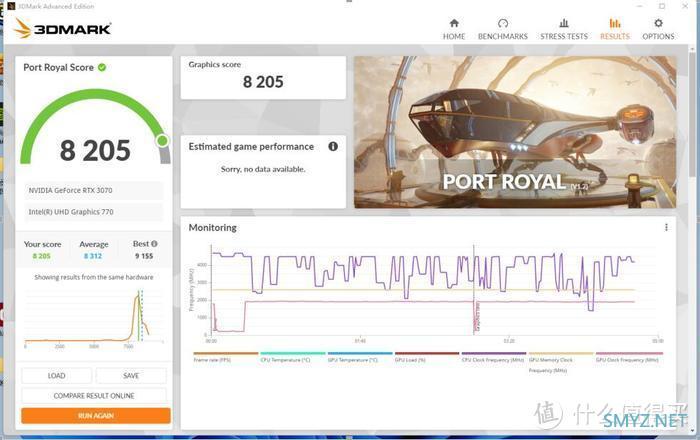Click the orange RUN AGAIN button
This screenshot has height=440, width=700.
click(x=96, y=415)
